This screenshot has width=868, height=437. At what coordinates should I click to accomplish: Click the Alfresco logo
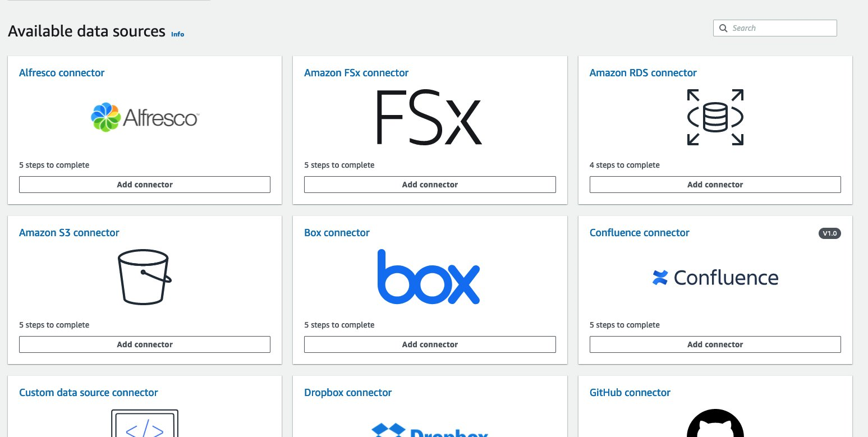point(145,117)
